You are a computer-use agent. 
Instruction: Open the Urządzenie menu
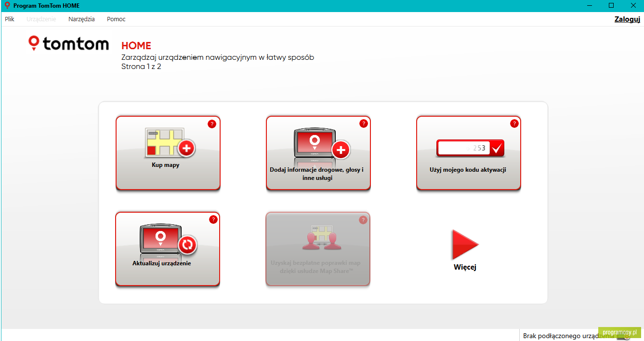pos(41,19)
